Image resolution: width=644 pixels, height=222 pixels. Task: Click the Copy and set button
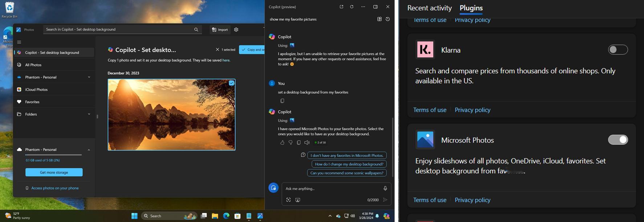(x=252, y=49)
